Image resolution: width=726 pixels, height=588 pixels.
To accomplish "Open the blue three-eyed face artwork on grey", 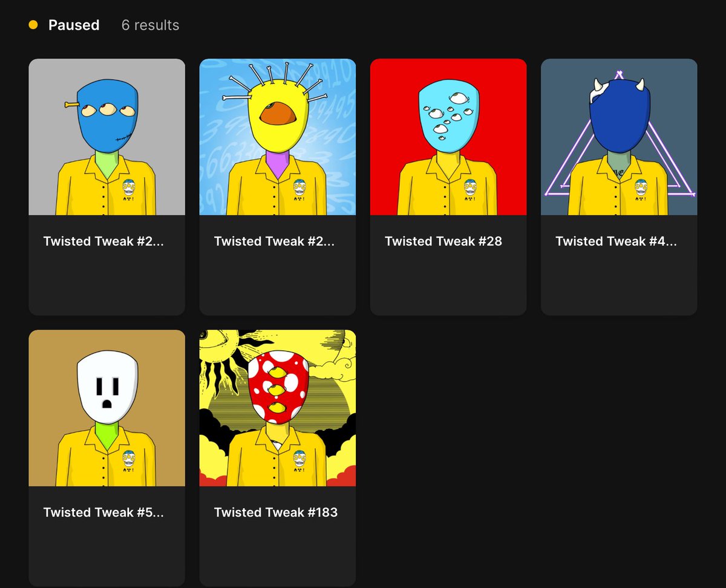I will tap(106, 137).
